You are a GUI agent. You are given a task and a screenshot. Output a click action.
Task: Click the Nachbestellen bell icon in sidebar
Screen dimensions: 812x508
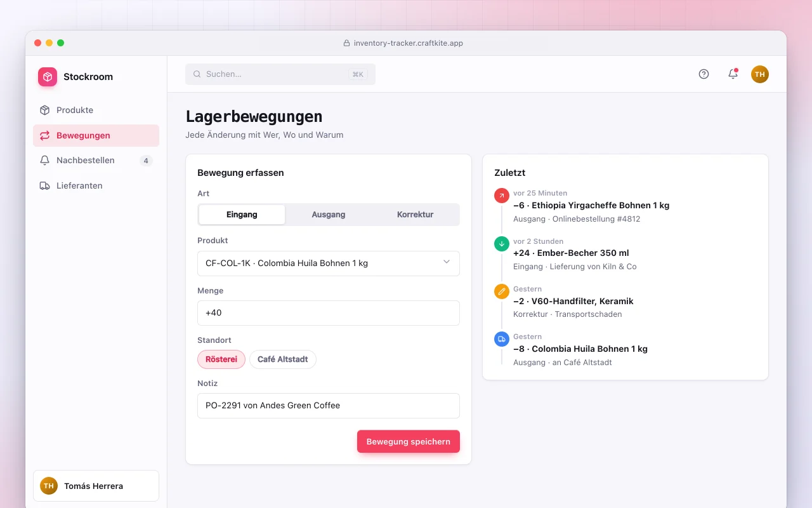pos(44,161)
